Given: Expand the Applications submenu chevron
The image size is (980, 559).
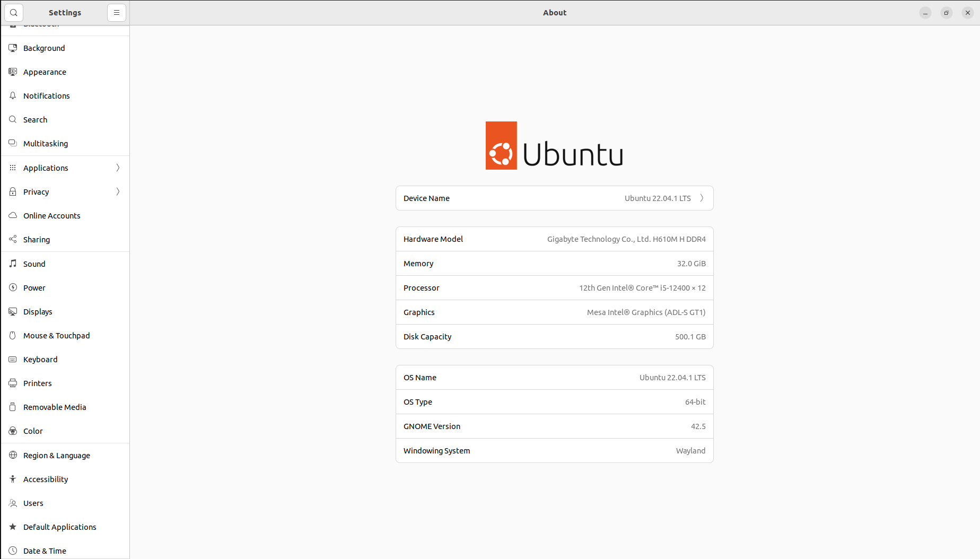Looking at the screenshot, I should coord(118,168).
